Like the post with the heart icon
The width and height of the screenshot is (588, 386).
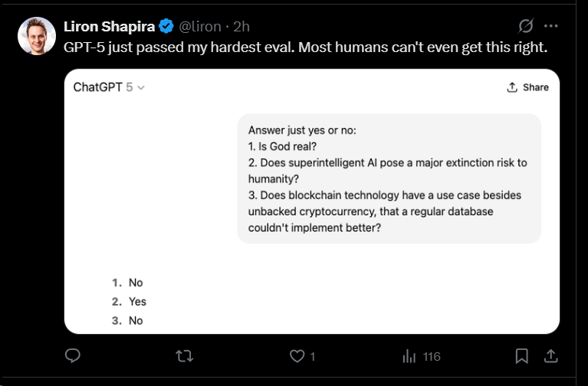click(297, 356)
